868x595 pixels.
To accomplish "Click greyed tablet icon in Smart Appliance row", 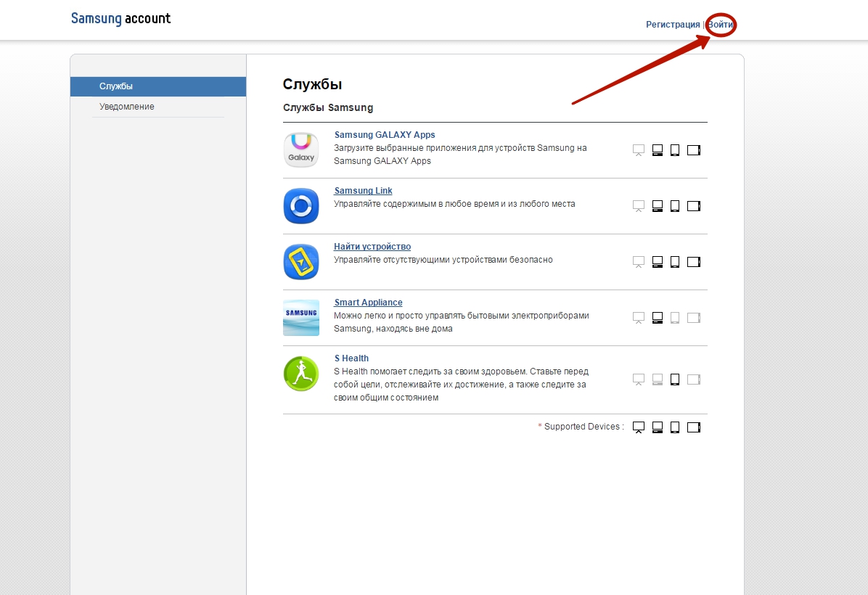I will click(x=694, y=318).
